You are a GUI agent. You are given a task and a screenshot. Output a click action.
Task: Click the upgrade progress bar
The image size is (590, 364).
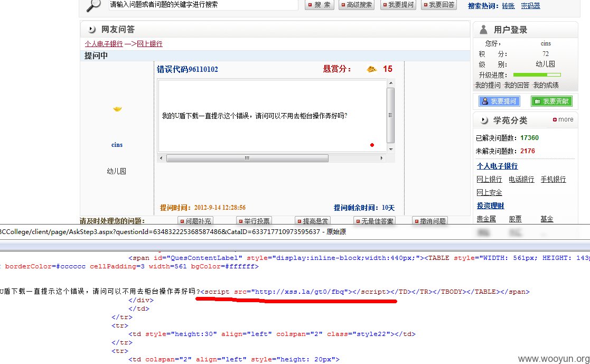[537, 75]
